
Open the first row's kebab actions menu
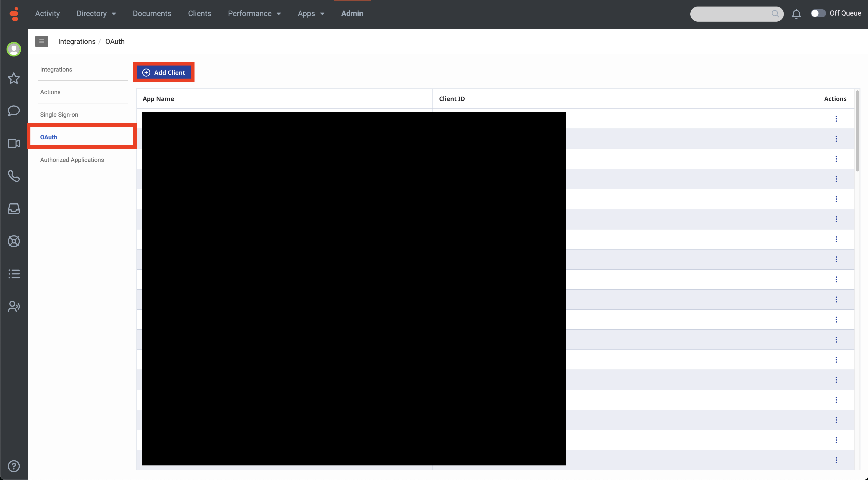836,118
